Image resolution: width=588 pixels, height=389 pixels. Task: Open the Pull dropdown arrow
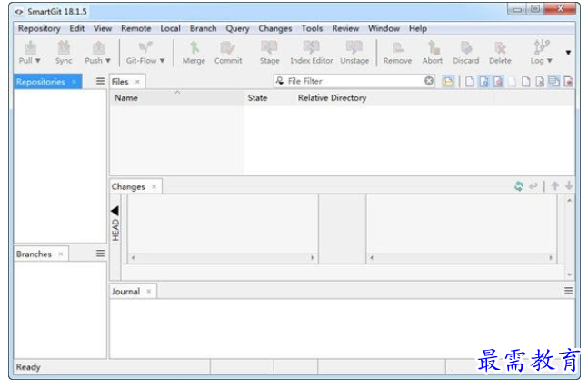[38, 60]
